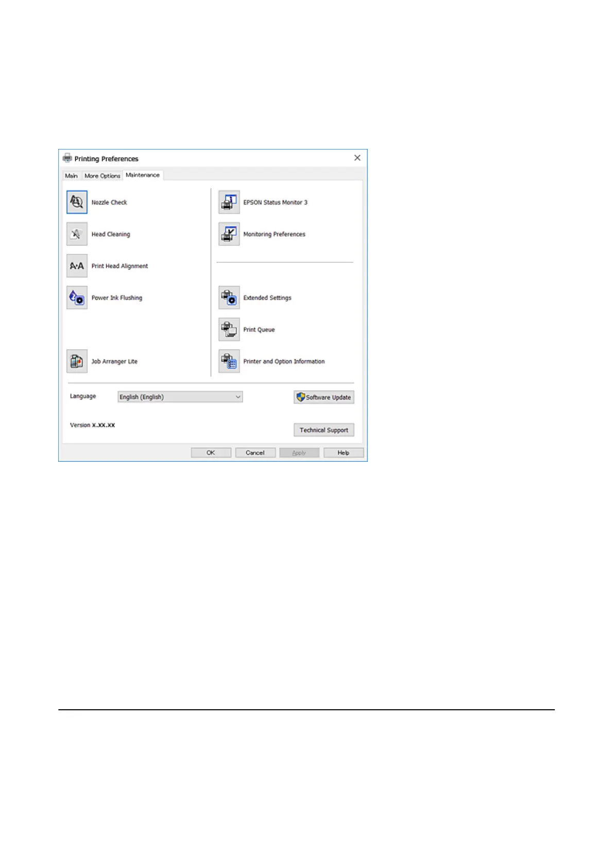Confirm with the OK button
The height and width of the screenshot is (868, 613).
point(211,453)
